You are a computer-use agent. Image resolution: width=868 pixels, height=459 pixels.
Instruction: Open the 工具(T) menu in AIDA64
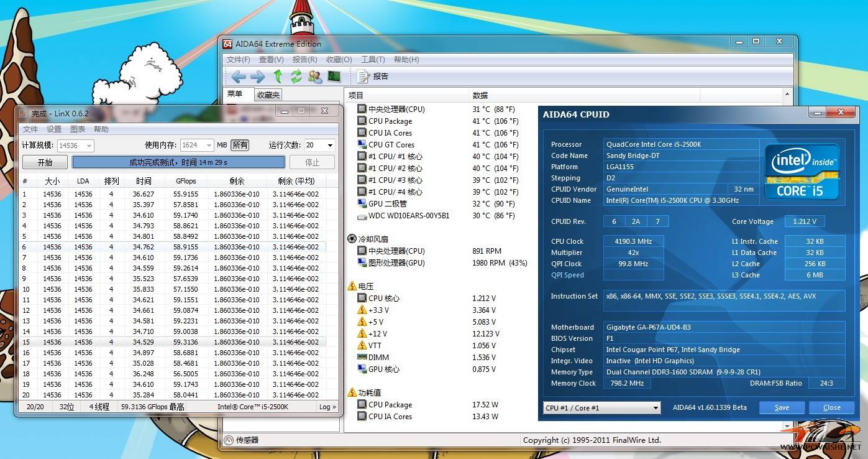click(373, 60)
